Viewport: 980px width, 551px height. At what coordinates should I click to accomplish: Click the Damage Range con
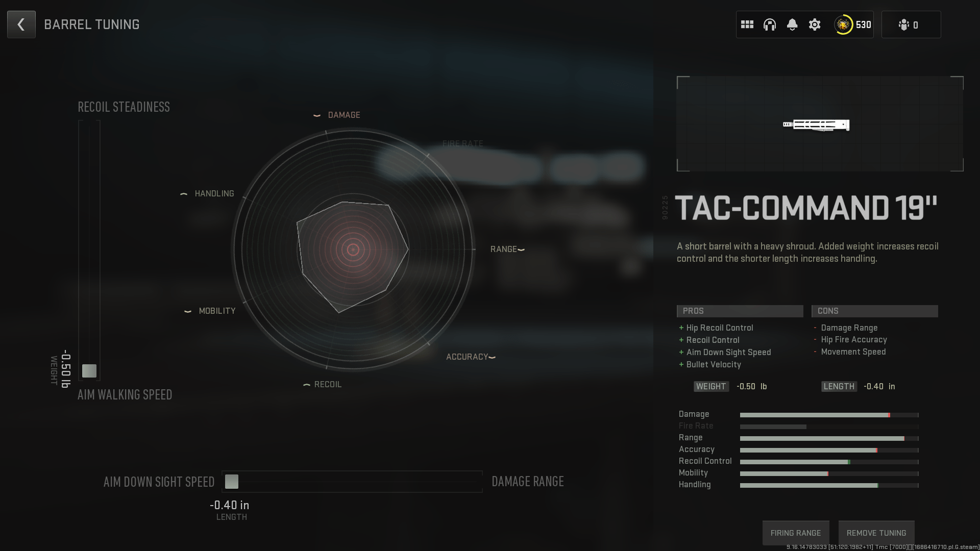(849, 328)
